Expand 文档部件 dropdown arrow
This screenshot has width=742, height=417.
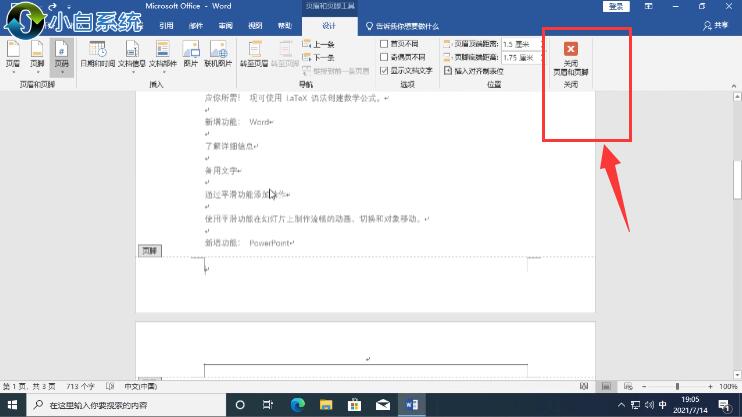163,72
